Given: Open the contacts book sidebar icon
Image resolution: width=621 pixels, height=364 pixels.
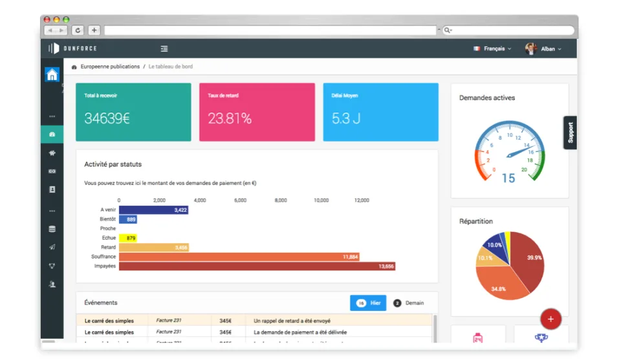Looking at the screenshot, I should 52,189.
